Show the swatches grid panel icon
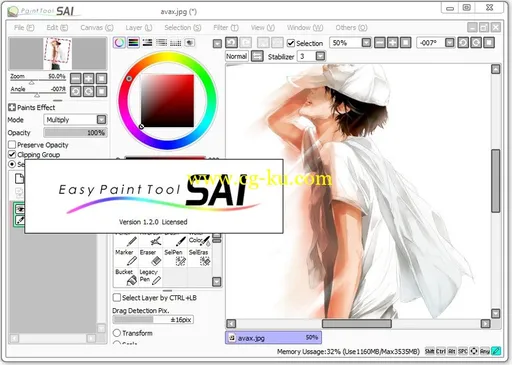This screenshot has width=512, height=365. [x=176, y=43]
